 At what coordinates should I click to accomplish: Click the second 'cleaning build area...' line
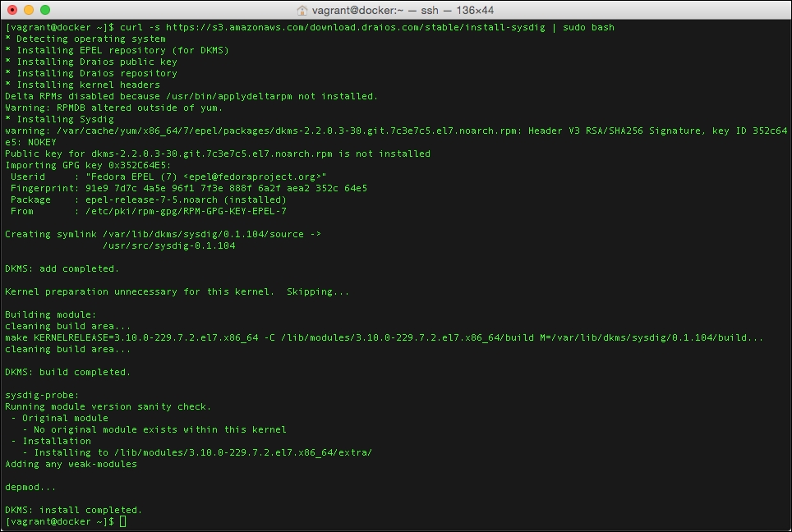(67, 349)
